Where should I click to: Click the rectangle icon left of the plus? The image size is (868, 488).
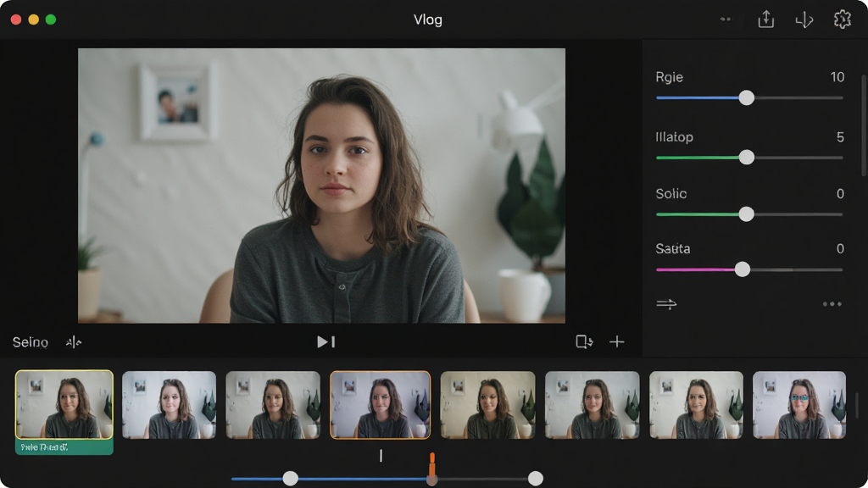584,342
